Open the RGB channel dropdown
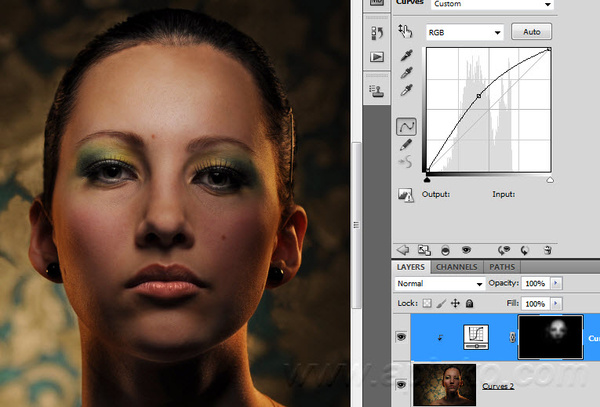The image size is (600, 407). pos(465,32)
